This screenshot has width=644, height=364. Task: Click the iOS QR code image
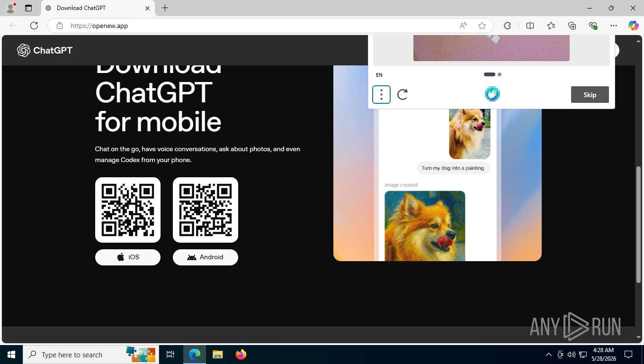coord(128,210)
